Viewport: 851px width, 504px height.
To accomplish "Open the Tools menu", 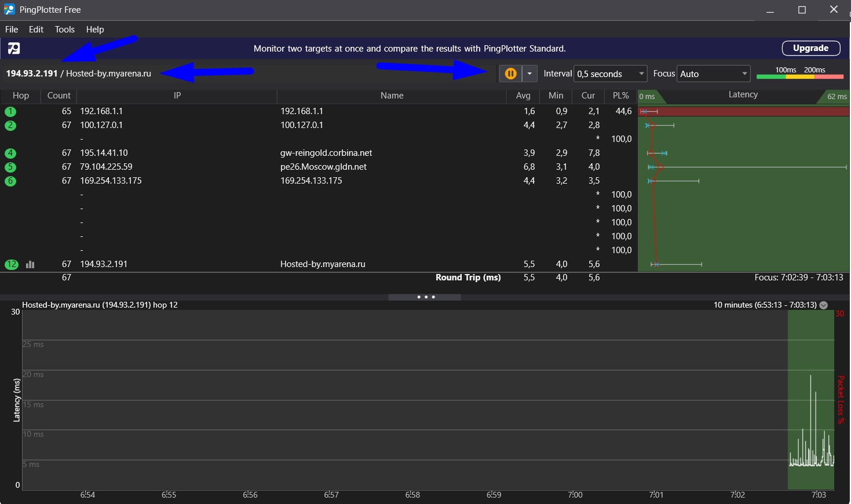I will point(65,29).
